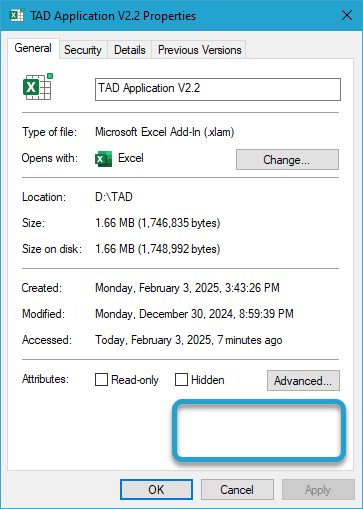Click the Size on disk: label
The image size is (363, 509).
pos(52,249)
